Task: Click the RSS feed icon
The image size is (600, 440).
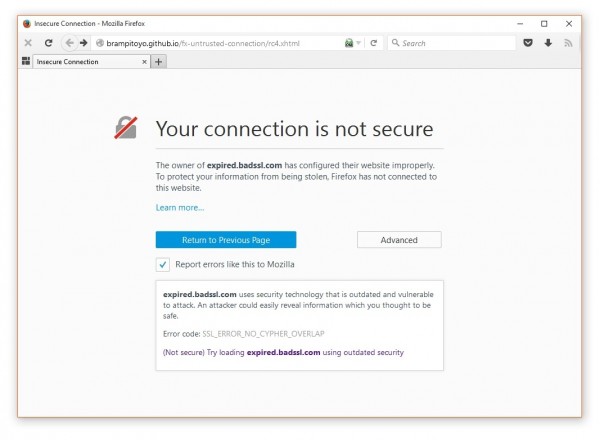Action: (568, 43)
